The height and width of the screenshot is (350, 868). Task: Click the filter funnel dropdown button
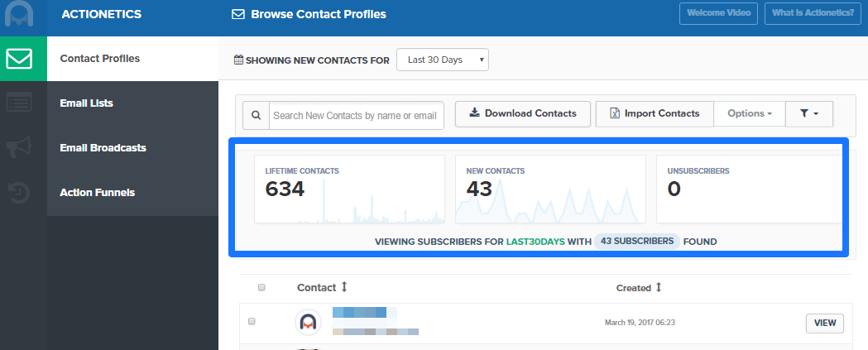(808, 113)
